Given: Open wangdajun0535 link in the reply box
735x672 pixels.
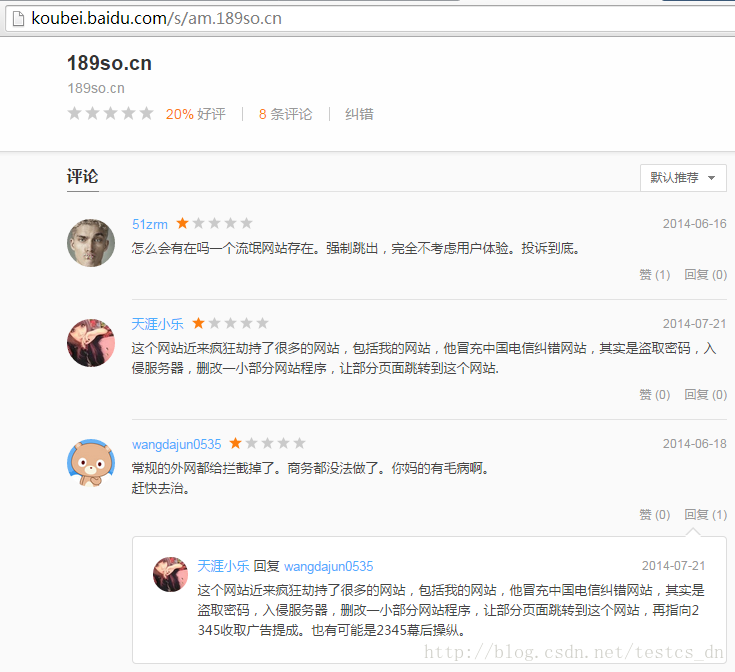Looking at the screenshot, I should 329,567.
